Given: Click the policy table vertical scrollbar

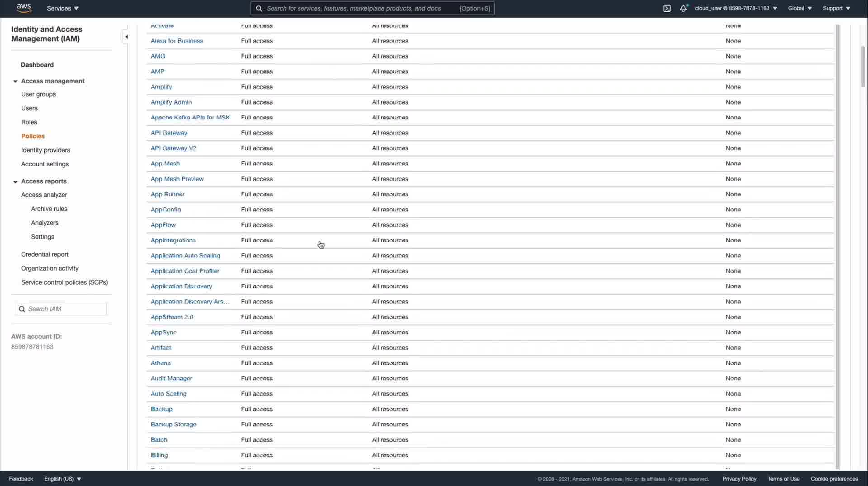Looking at the screenshot, I should tap(838, 246).
